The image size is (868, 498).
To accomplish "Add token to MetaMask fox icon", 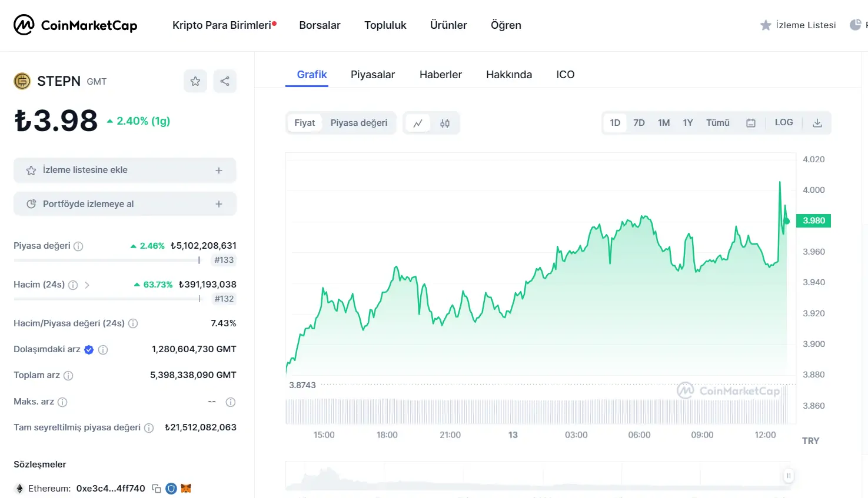I will point(186,489).
